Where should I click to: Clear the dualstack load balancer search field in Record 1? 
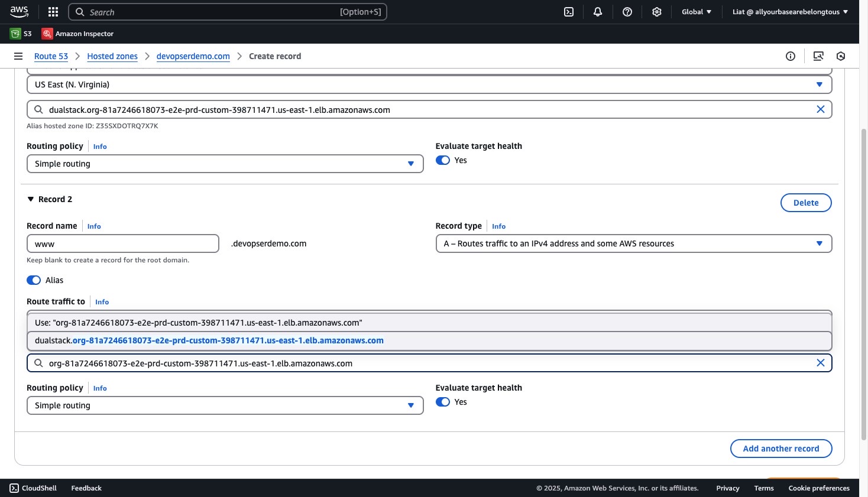[821, 109]
